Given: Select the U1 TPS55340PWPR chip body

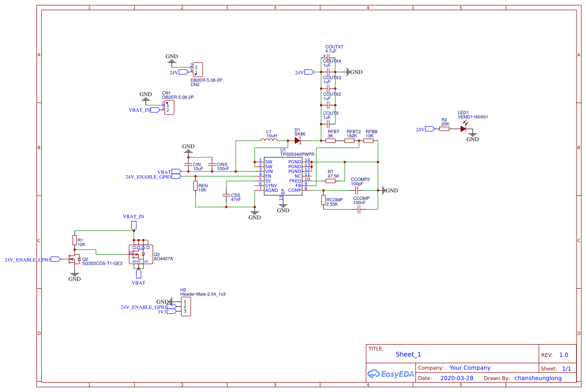Looking at the screenshot, I should pos(283,176).
